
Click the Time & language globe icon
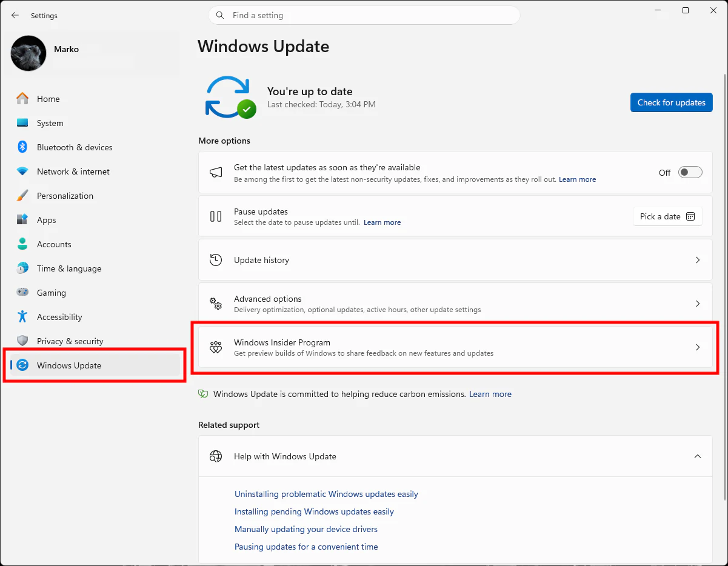[x=22, y=268]
